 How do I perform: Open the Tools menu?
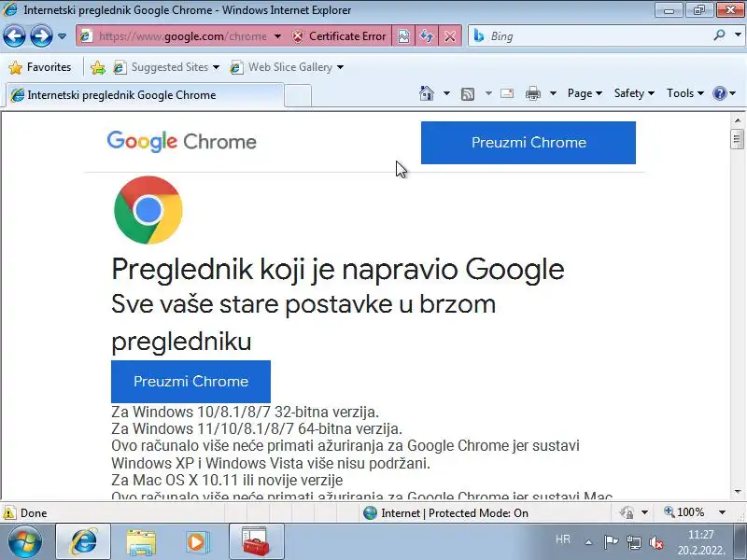point(685,93)
